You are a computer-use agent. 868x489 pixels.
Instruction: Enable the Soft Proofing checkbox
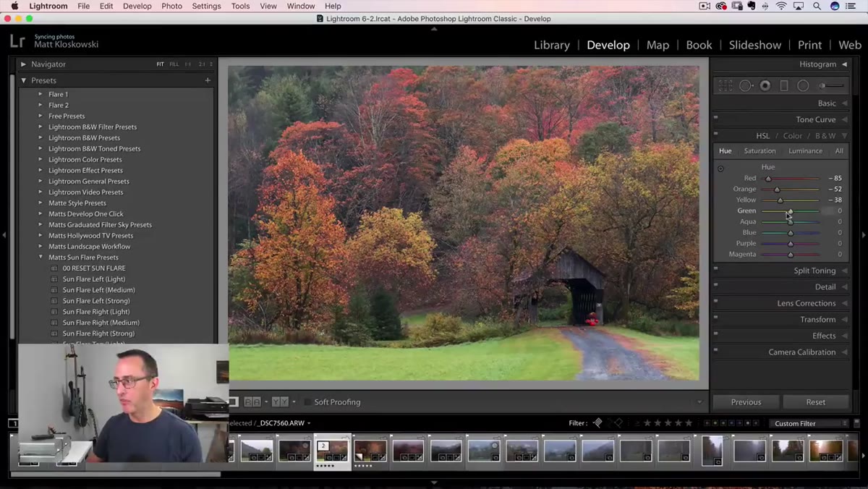307,402
